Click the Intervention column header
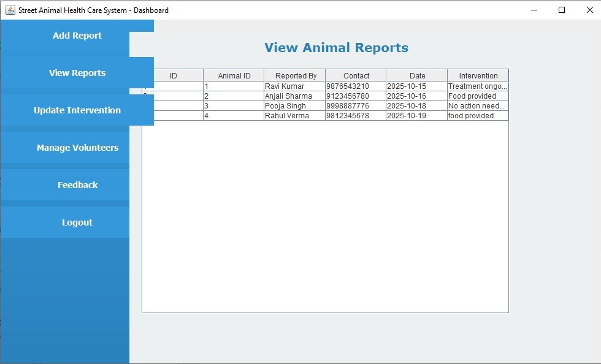 point(477,75)
